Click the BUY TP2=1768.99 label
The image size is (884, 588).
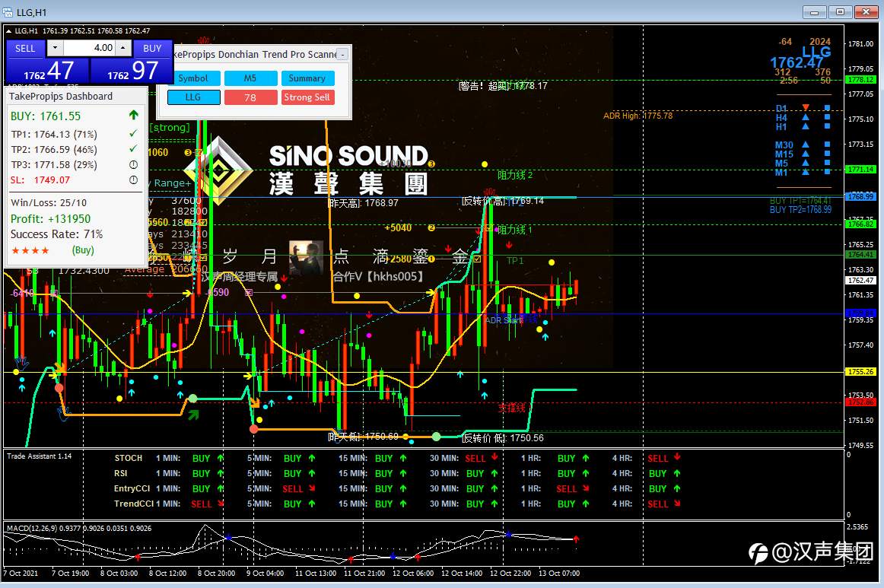click(800, 210)
